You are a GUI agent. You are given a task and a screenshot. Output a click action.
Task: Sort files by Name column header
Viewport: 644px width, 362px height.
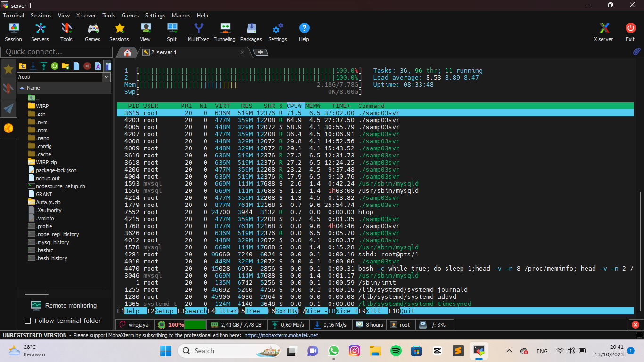click(x=33, y=88)
